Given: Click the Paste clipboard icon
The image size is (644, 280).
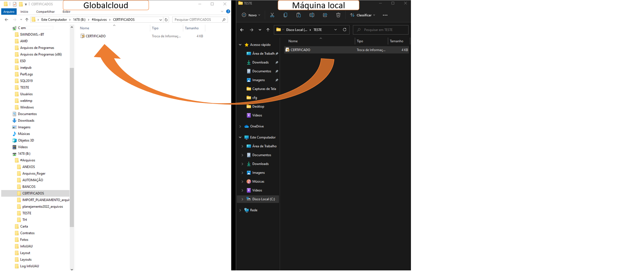Looking at the screenshot, I should (x=299, y=15).
